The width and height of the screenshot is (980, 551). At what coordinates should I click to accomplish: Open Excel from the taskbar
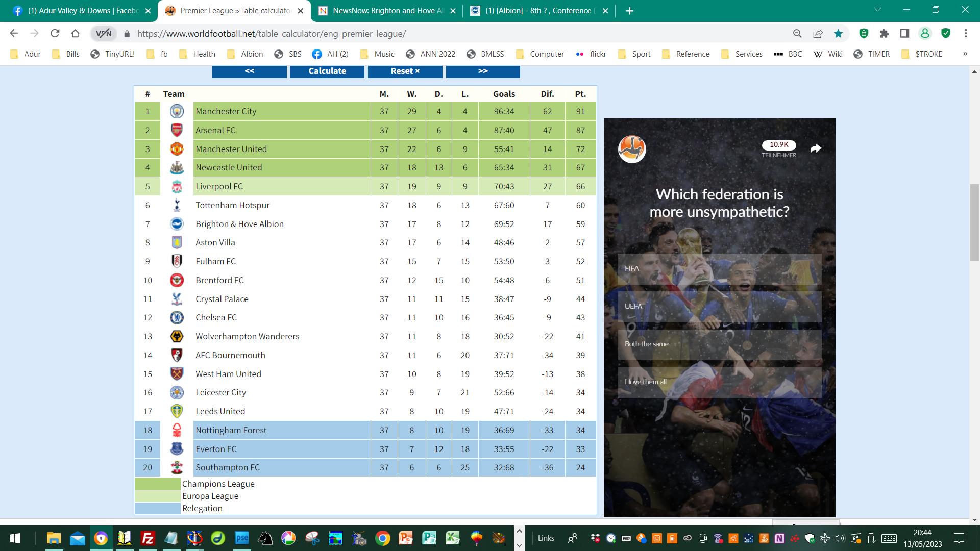tap(453, 538)
